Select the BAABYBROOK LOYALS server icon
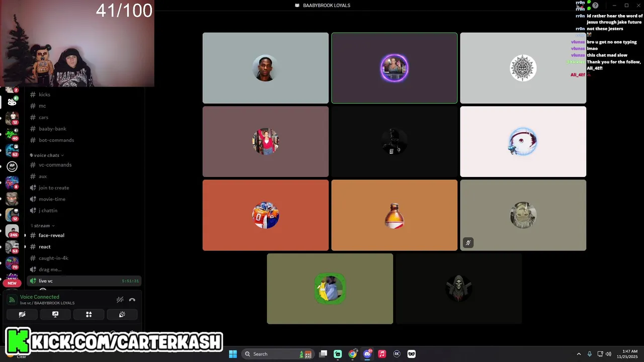Screen dimensions: 644x362 click(x=12, y=102)
